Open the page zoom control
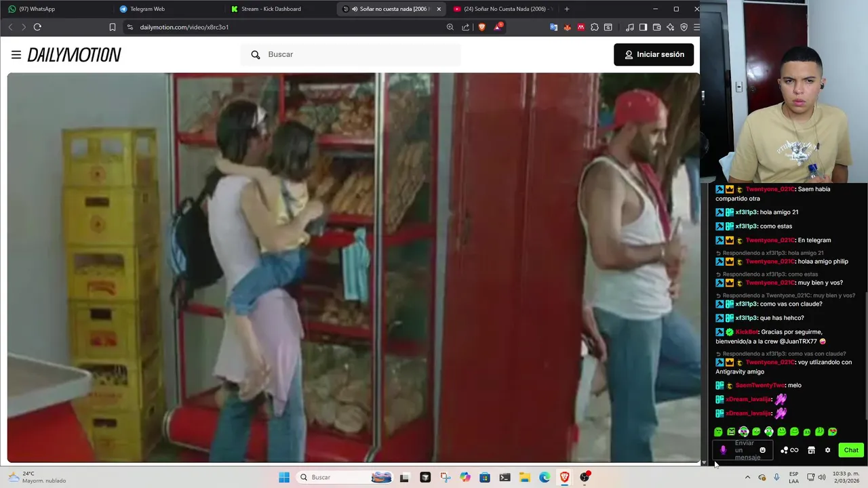This screenshot has height=488, width=868. pyautogui.click(x=450, y=27)
